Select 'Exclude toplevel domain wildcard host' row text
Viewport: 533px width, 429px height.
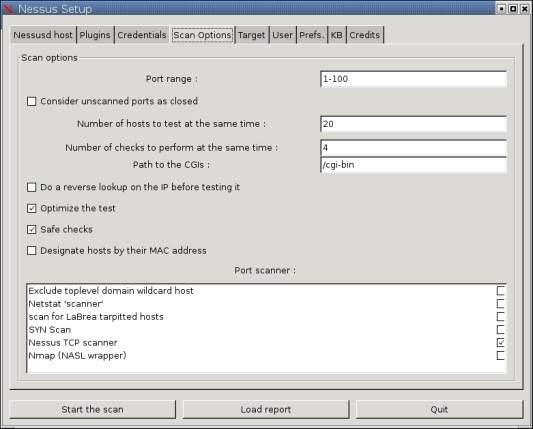tap(111, 291)
